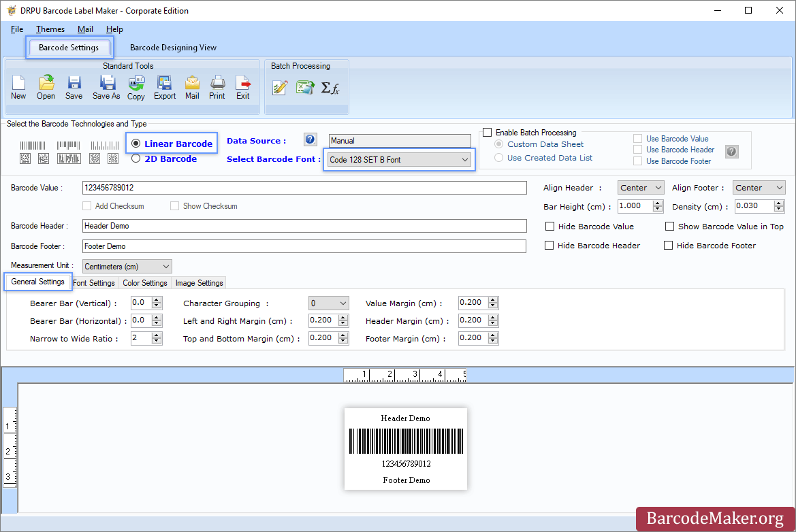Viewport: 796px width, 532px height.
Task: Switch to the Font Settings tab
Action: coord(94,283)
